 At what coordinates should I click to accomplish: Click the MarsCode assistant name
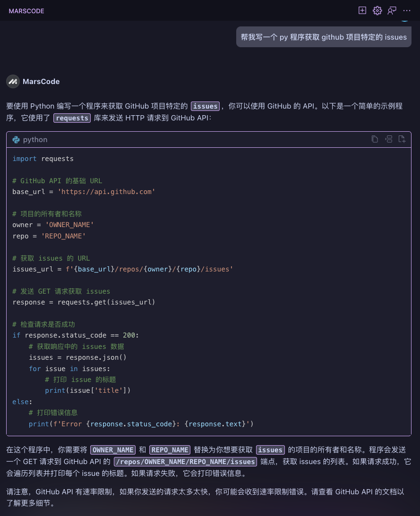41,81
